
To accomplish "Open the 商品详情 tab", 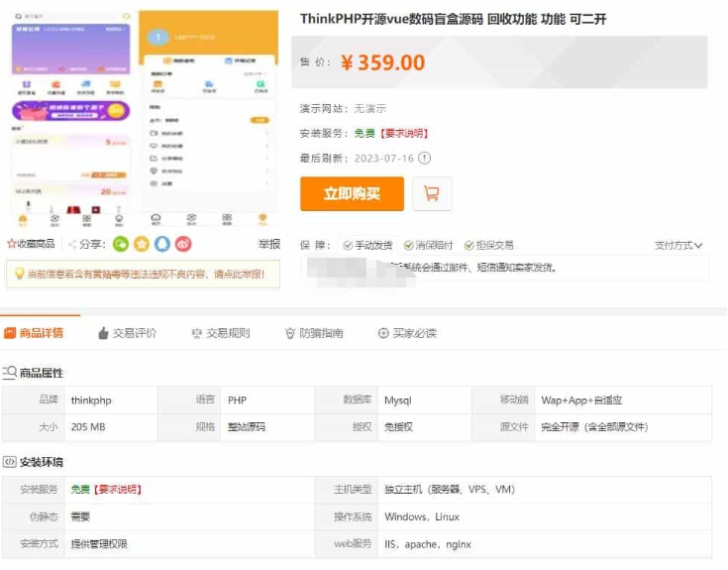I will click(34, 333).
